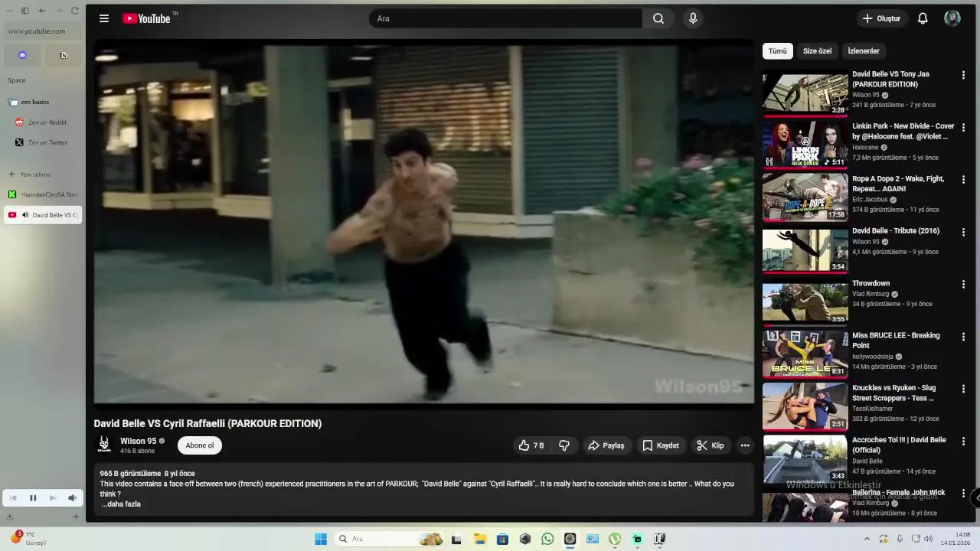Select the Tümü filter chip
The width and height of the screenshot is (980, 551).
tap(778, 51)
